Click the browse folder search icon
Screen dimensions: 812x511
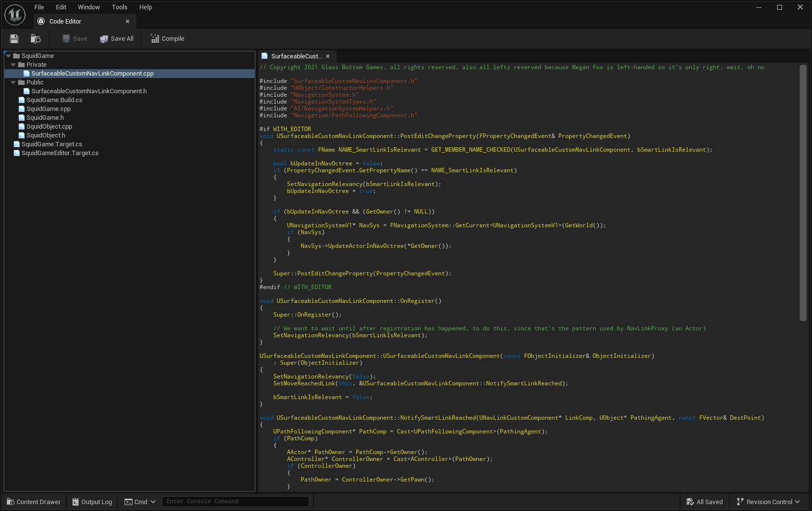tap(35, 39)
